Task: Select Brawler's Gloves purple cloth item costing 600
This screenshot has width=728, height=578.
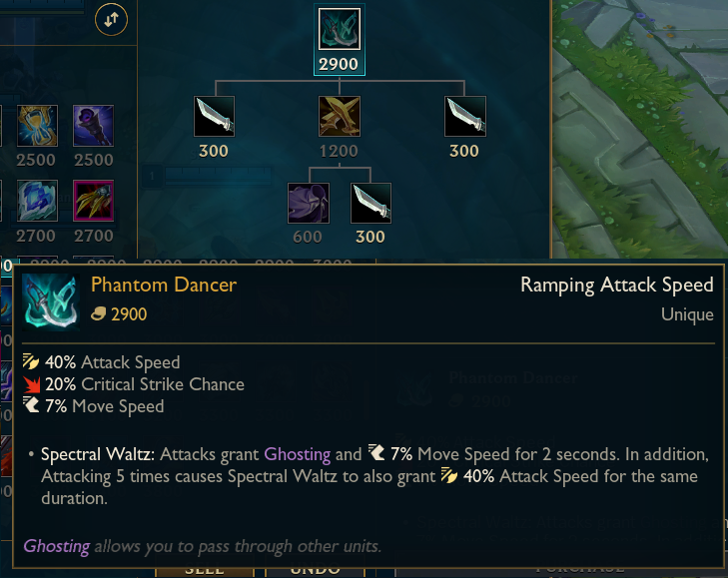Action: pos(309,203)
